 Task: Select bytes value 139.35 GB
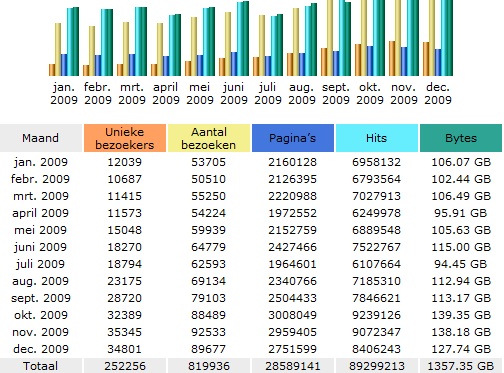tap(461, 315)
